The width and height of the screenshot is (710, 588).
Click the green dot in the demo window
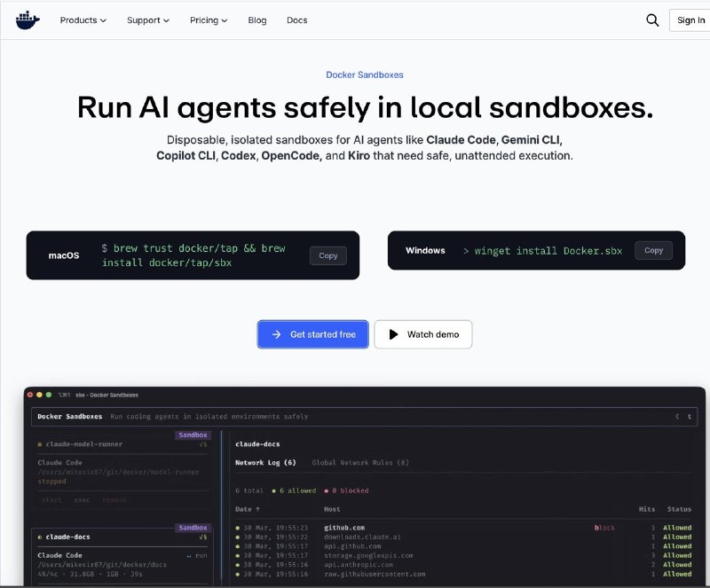pos(49,395)
